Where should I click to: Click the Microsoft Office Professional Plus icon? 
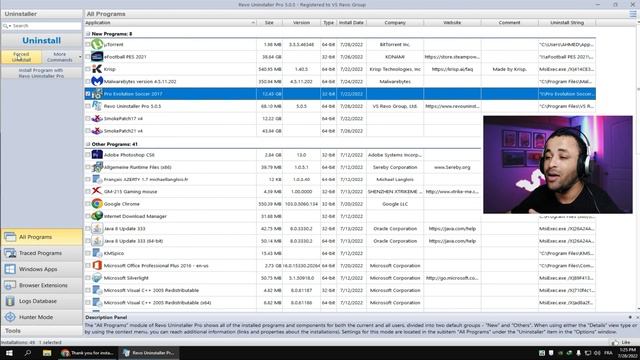[97, 265]
